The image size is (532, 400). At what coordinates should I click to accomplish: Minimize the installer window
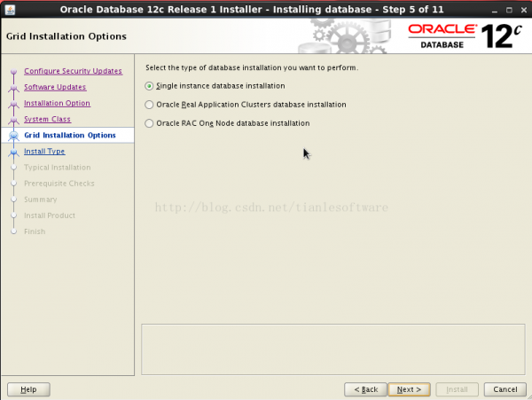pyautogui.click(x=495, y=10)
